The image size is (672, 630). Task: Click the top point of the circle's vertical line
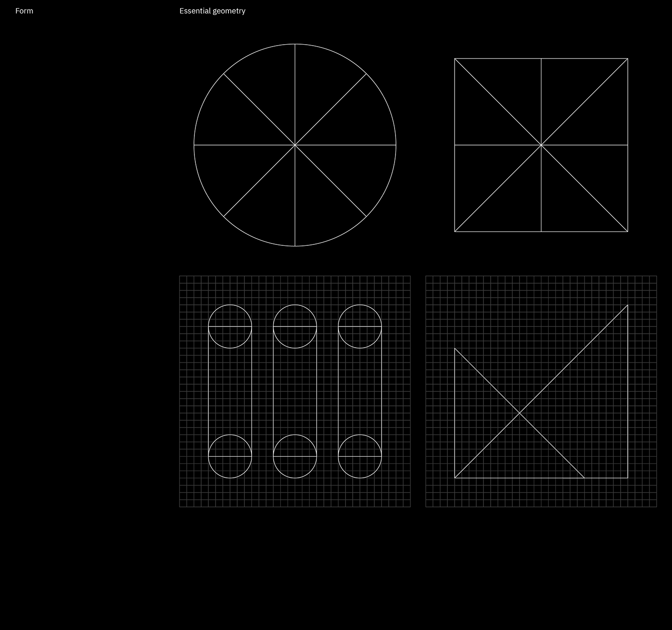[295, 44]
